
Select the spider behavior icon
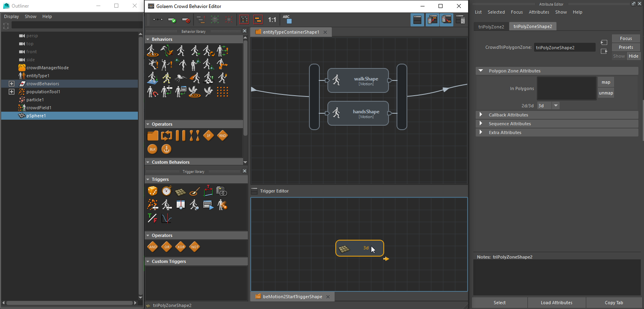(180, 78)
